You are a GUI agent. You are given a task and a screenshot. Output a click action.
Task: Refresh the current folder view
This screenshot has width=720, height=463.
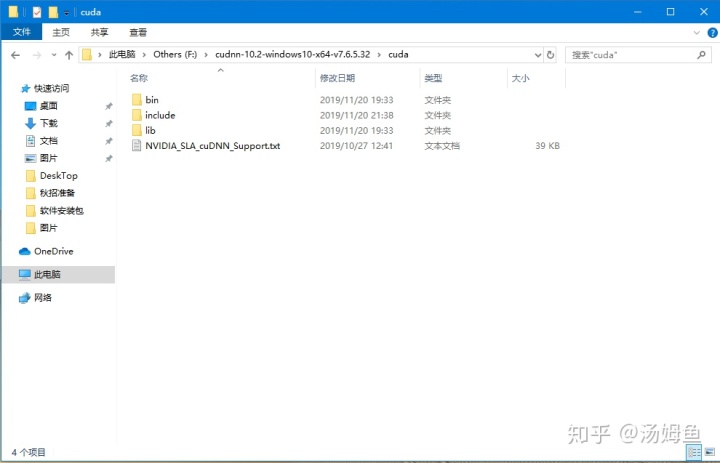pyautogui.click(x=550, y=55)
